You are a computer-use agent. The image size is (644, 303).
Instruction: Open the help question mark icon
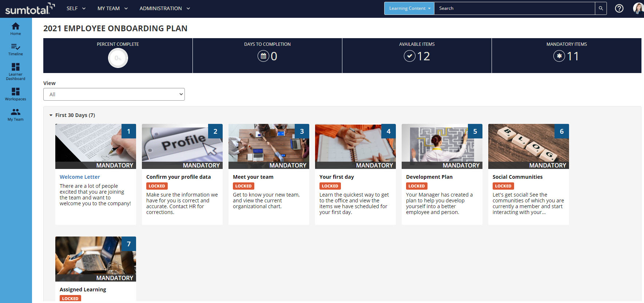pyautogui.click(x=619, y=8)
